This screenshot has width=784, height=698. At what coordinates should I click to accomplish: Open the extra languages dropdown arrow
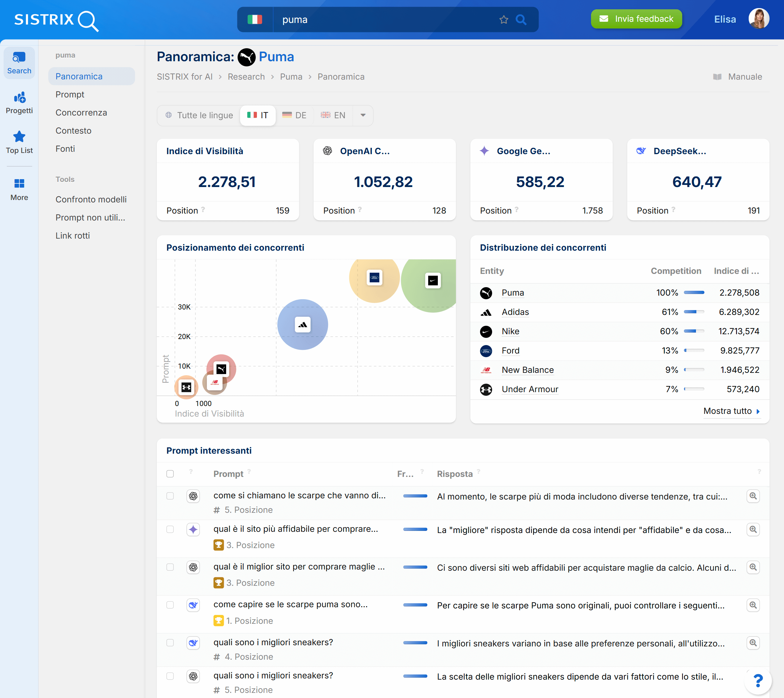pyautogui.click(x=362, y=115)
